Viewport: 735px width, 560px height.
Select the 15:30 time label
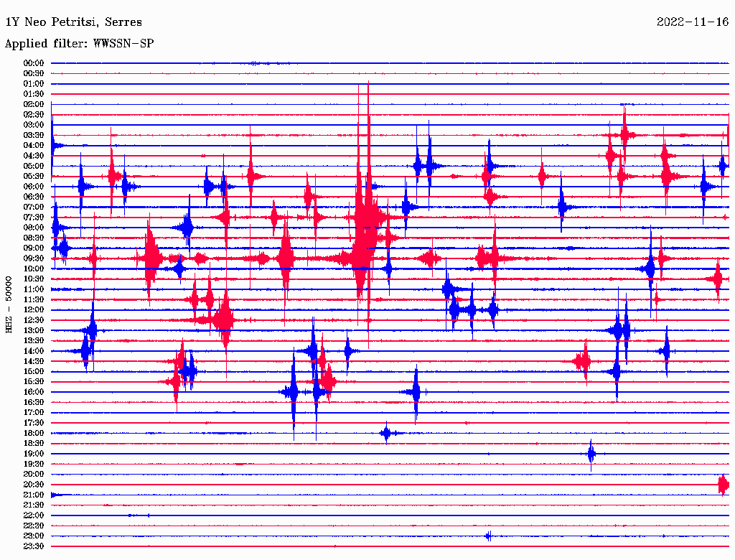tap(33, 382)
